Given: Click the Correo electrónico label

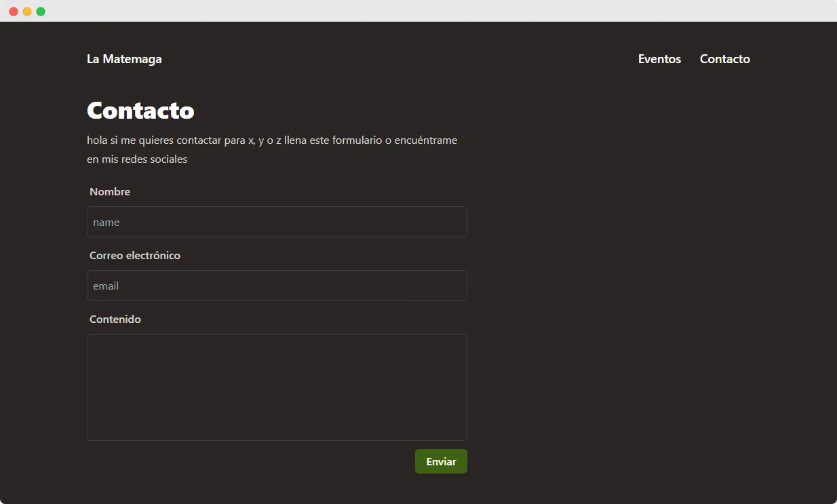Looking at the screenshot, I should pyautogui.click(x=135, y=255).
